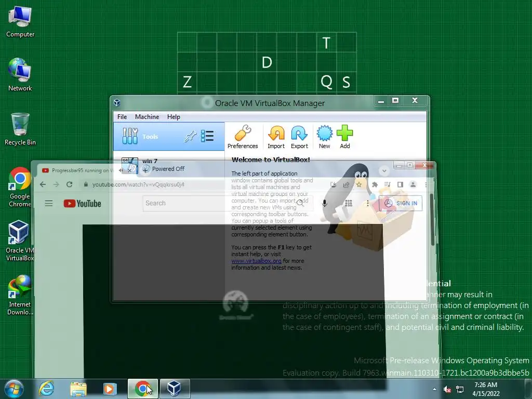Click the install/download icon in address bar
The height and width of the screenshot is (399, 532).
[x=334, y=184]
